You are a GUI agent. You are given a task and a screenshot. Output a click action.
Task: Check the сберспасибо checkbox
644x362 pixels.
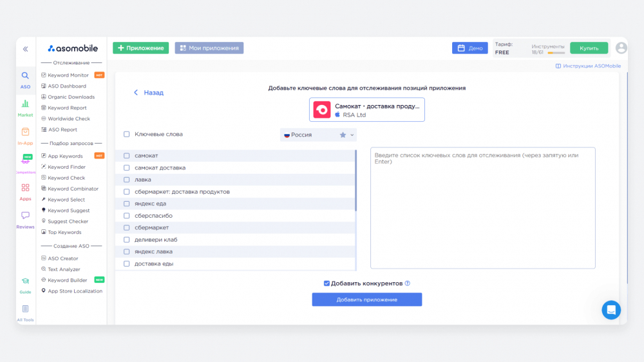point(126,216)
